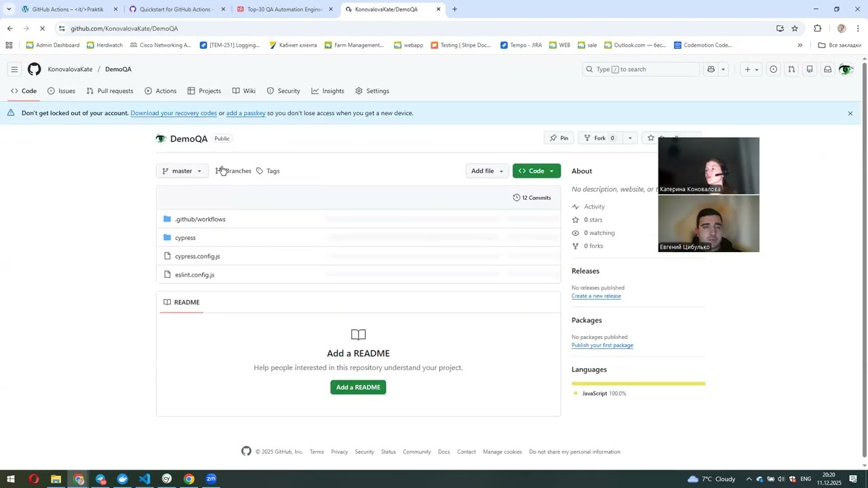The height and width of the screenshot is (488, 868).
Task: Click Publish your first package link
Action: pyautogui.click(x=602, y=345)
